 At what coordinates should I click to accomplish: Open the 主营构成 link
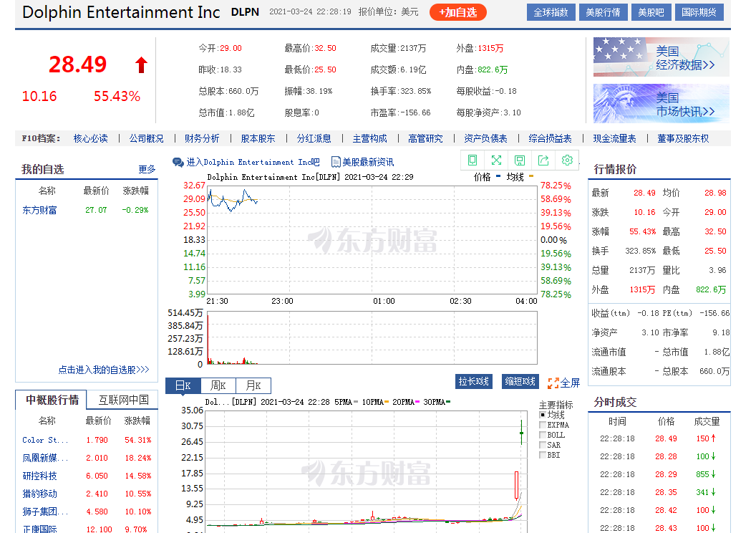(370, 139)
